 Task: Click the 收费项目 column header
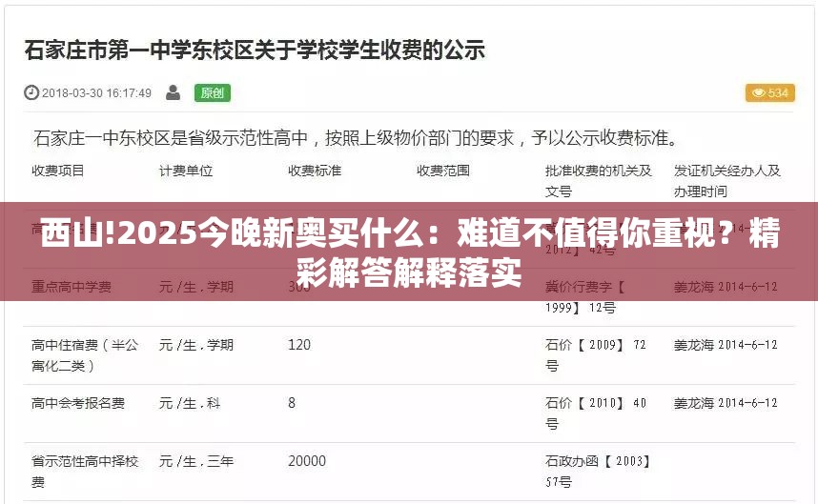(x=58, y=171)
